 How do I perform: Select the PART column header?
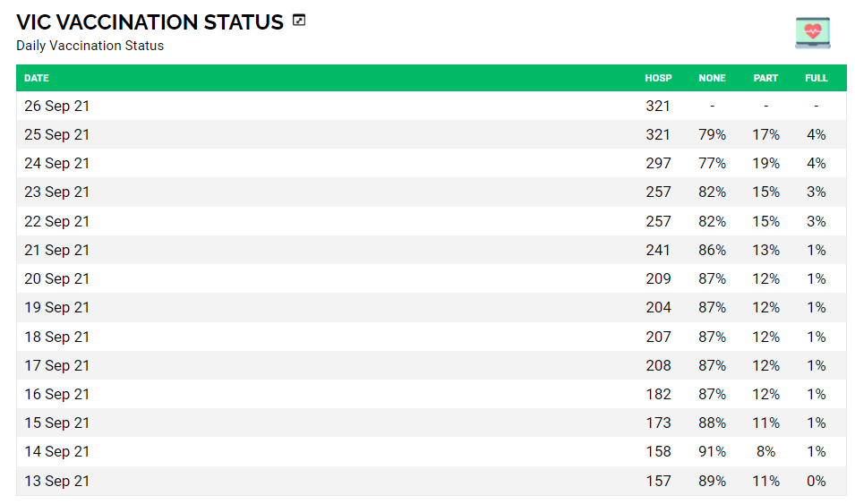[765, 78]
